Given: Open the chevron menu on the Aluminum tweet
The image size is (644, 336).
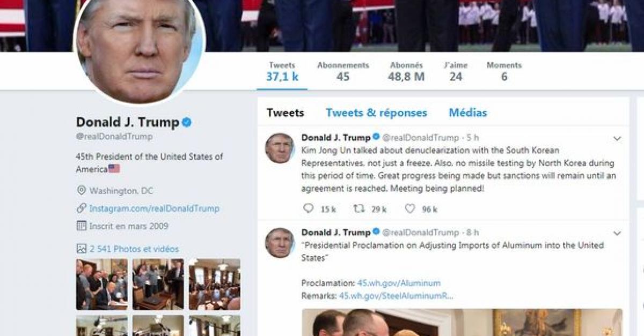Looking at the screenshot, I should 617,234.
